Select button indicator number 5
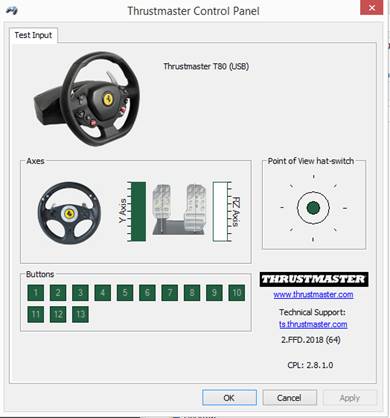Viewport: 390px width, 418px height. [x=125, y=293]
